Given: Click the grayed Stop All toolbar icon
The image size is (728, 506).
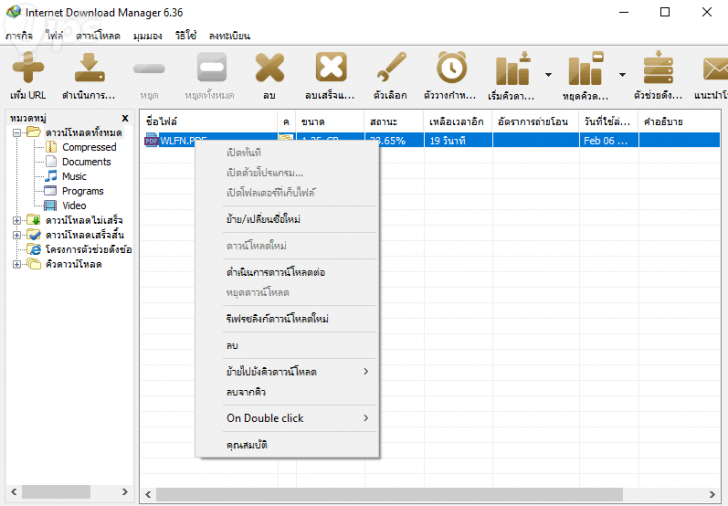Looking at the screenshot, I should (211, 68).
